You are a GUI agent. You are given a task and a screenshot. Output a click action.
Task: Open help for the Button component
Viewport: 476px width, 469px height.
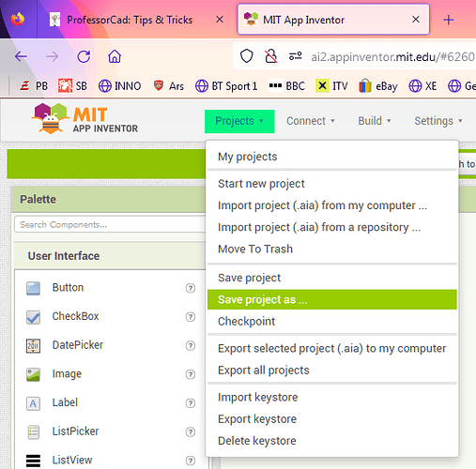[191, 288]
